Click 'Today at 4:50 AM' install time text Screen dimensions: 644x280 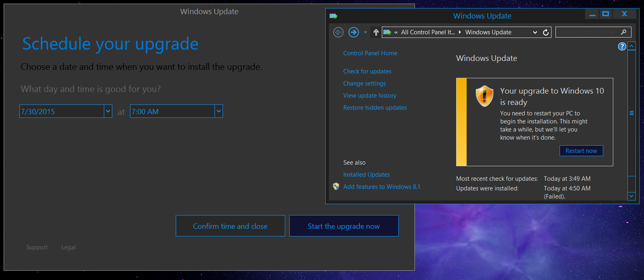click(x=567, y=188)
